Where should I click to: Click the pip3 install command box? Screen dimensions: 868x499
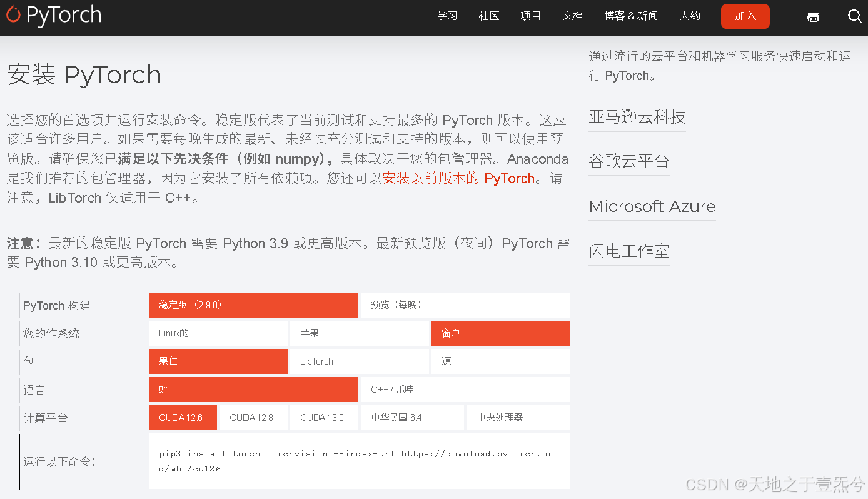pos(359,461)
